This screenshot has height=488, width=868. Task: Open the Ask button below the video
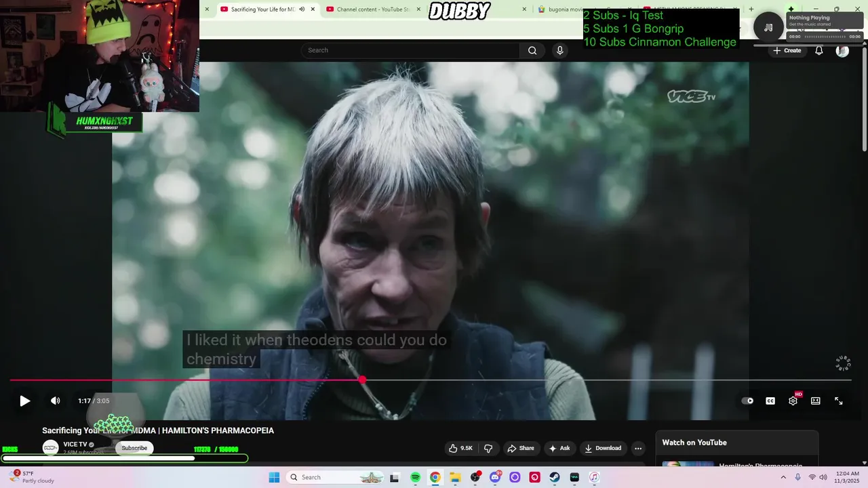559,448
